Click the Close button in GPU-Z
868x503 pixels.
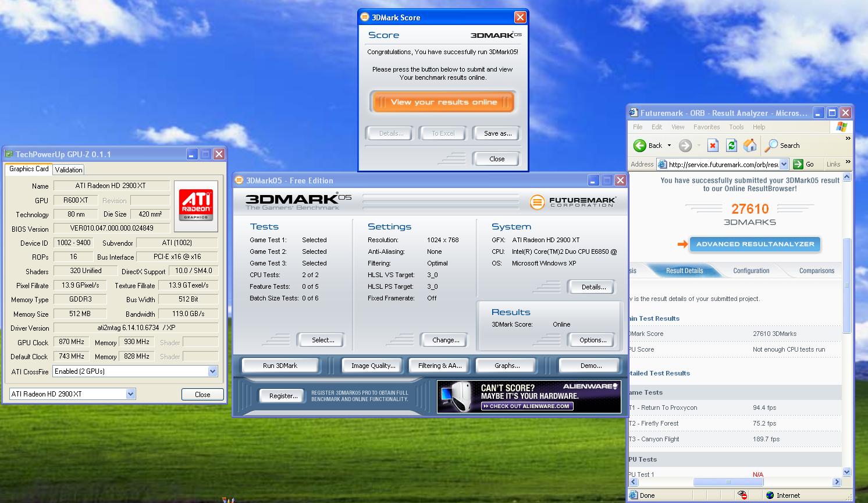[202, 395]
